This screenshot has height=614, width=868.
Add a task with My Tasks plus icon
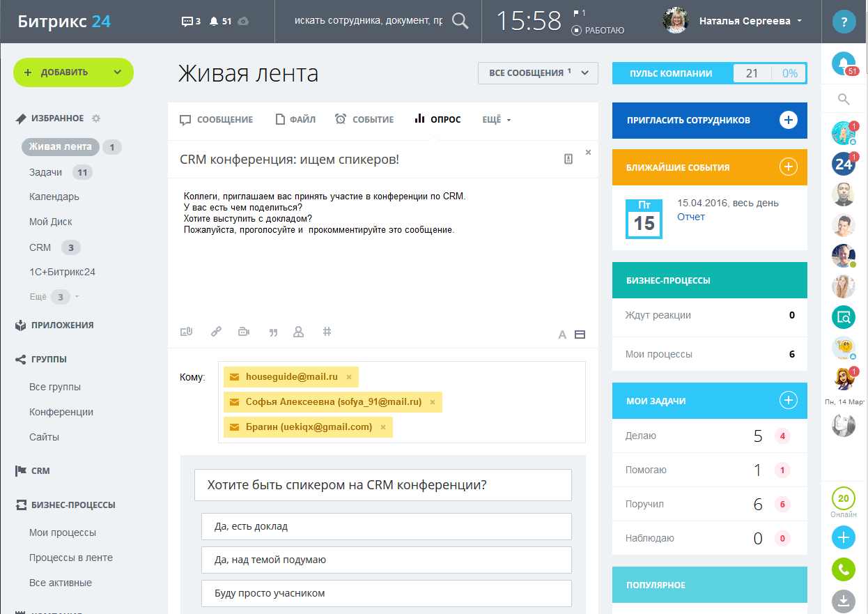point(788,400)
